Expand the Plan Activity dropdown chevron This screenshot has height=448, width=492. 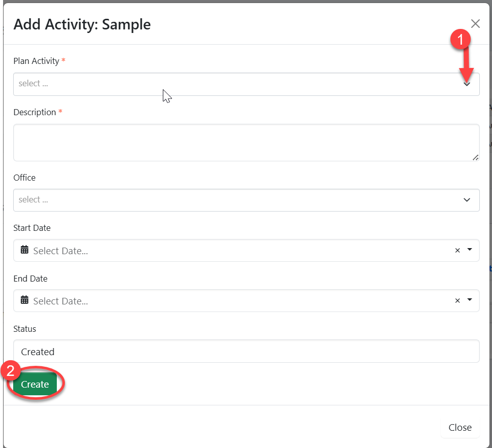467,84
